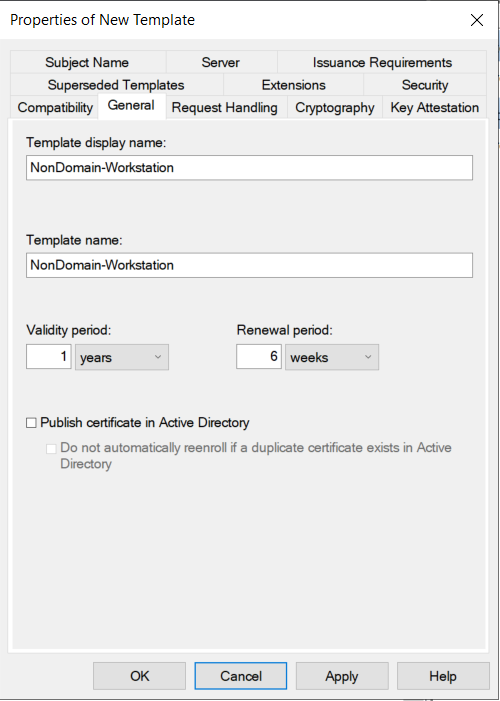
Task: Expand the renewal period weeks dropdown
Action: pyautogui.click(x=332, y=357)
